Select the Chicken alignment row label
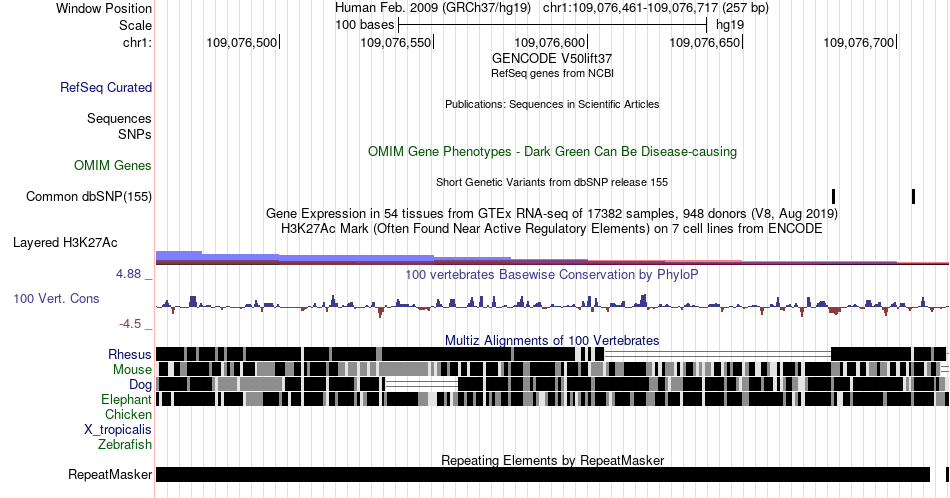 [x=128, y=414]
